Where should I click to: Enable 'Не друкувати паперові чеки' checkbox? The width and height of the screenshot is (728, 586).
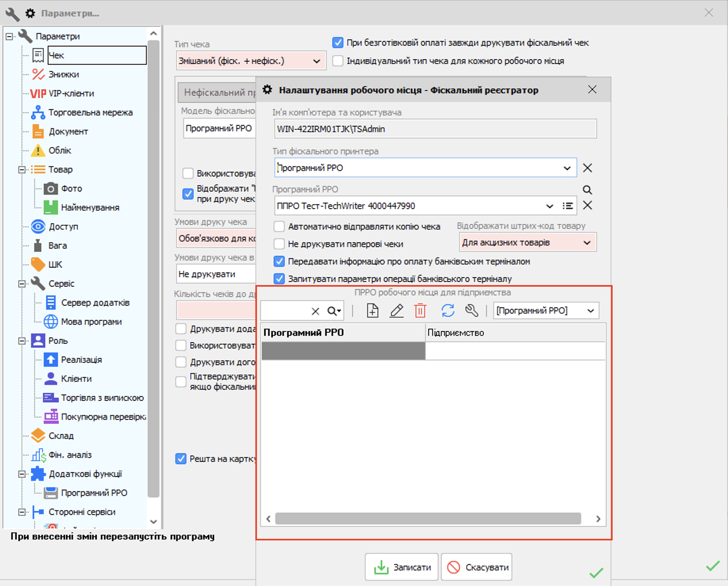[x=279, y=244]
